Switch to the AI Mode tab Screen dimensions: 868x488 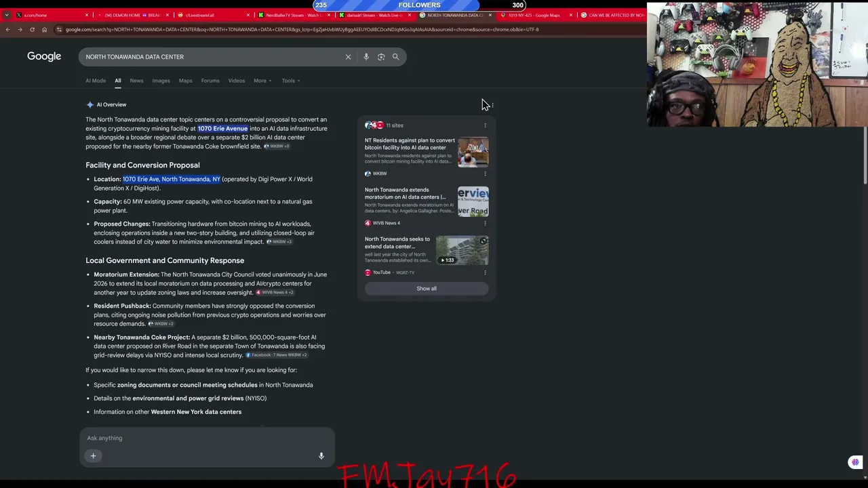click(x=96, y=81)
